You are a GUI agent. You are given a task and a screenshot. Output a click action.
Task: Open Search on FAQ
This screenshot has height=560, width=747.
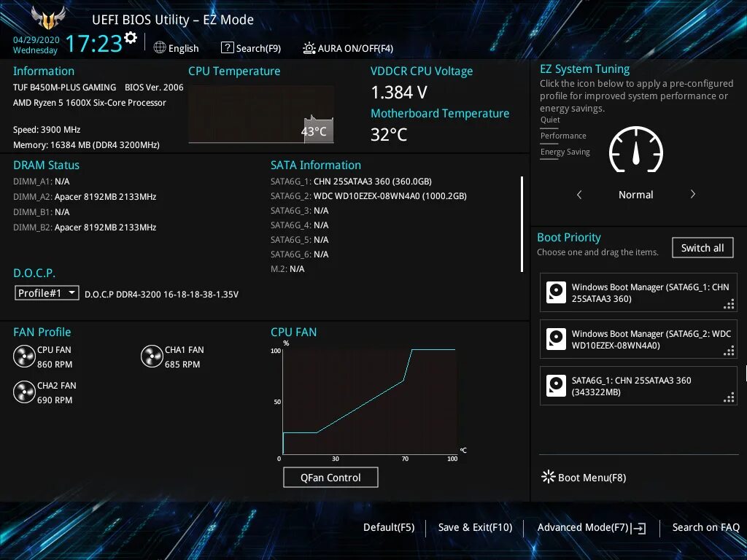tap(705, 527)
